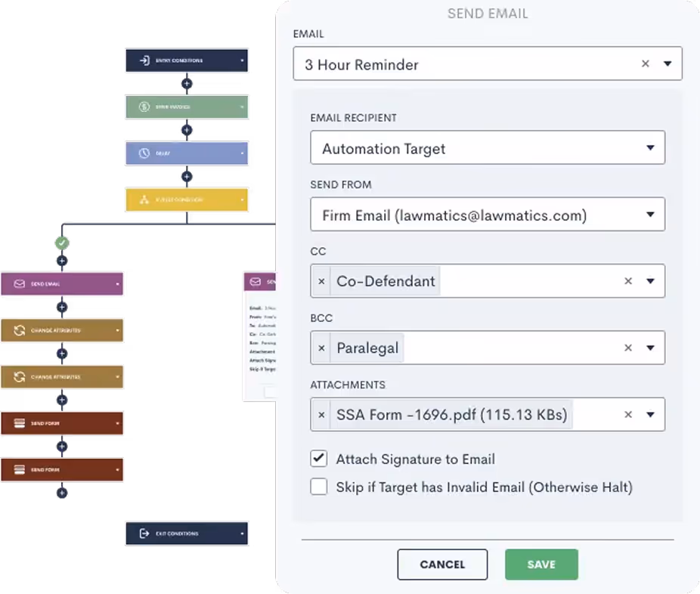Click the envelope icon on the left Send Email block
The image size is (700, 594).
[19, 284]
